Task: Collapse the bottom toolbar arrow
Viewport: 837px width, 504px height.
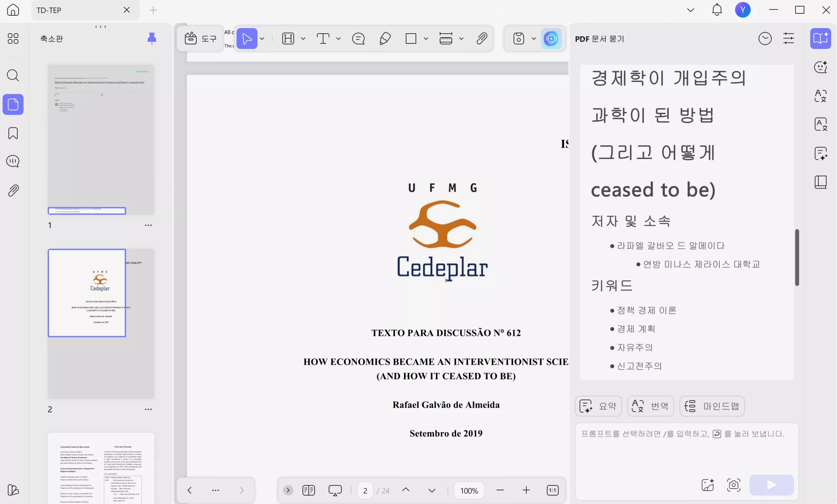Action: point(288,490)
